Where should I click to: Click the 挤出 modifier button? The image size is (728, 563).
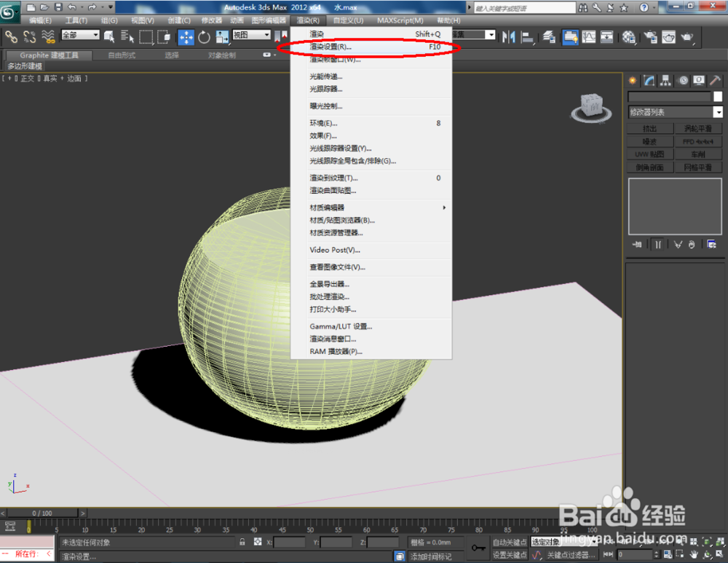point(650,129)
